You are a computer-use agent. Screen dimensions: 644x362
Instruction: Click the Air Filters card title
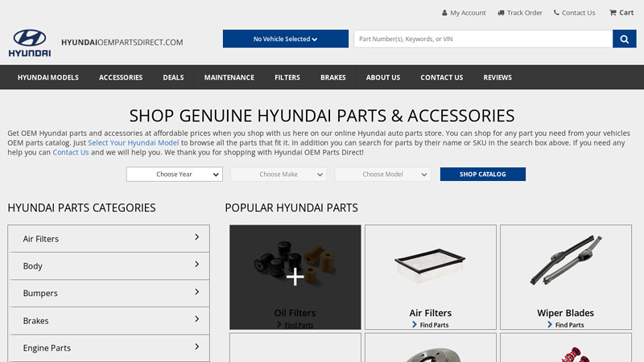pos(431,313)
